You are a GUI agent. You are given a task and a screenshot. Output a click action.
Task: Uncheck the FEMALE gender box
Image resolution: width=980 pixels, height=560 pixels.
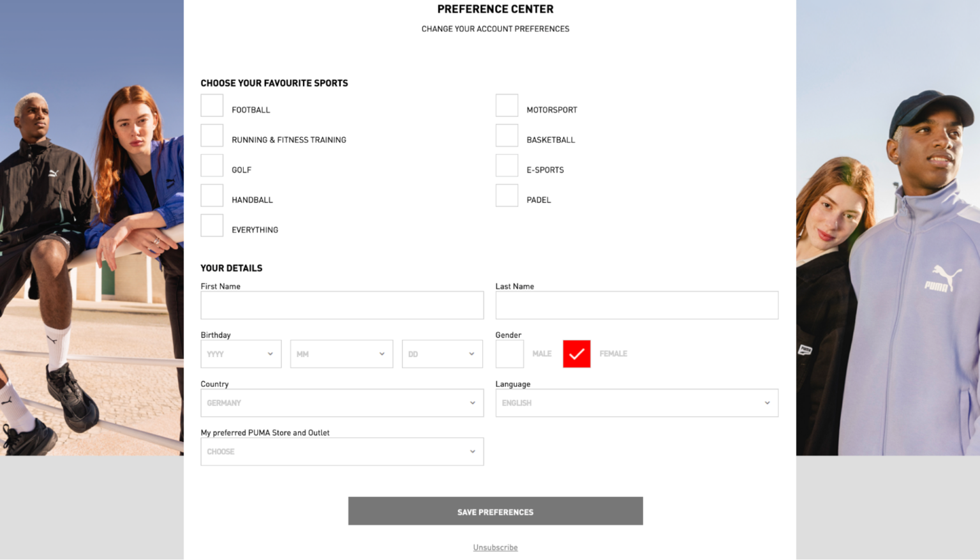576,354
